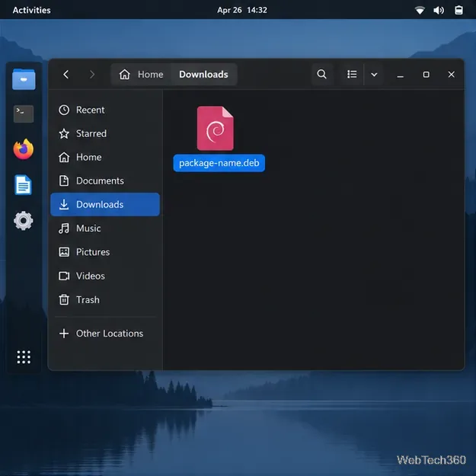
Task: Launch Terminal from the dock
Action: pyautogui.click(x=24, y=113)
